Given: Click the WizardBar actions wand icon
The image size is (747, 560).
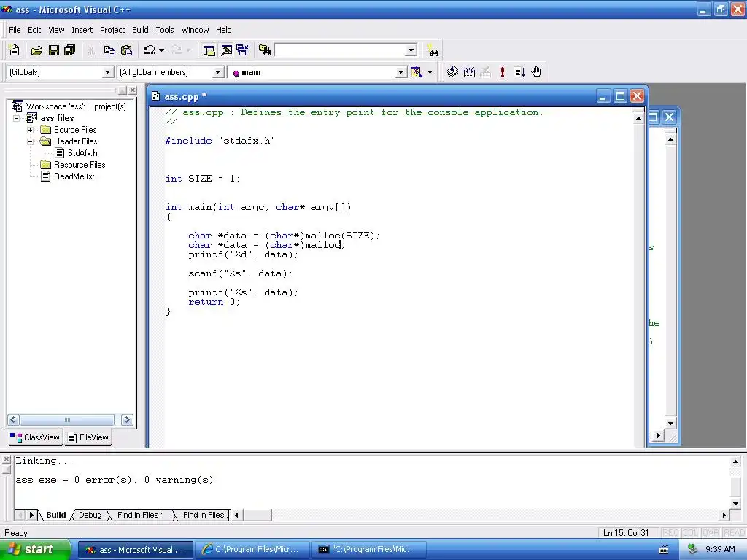Looking at the screenshot, I should pyautogui.click(x=417, y=72).
